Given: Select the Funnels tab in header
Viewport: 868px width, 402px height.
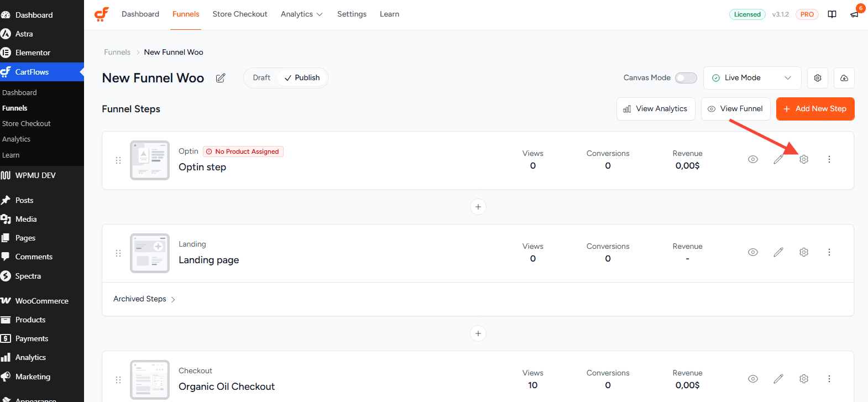Looking at the screenshot, I should tap(186, 14).
